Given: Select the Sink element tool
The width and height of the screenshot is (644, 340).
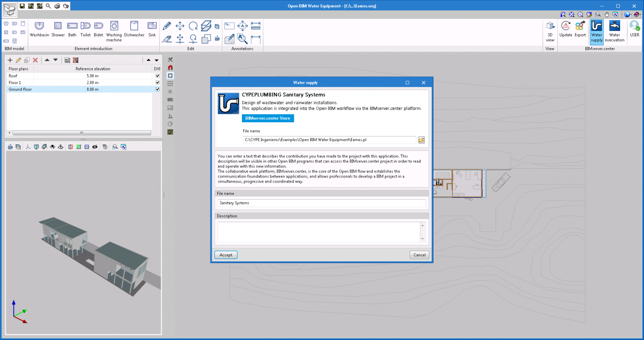Looking at the screenshot, I should (x=152, y=29).
